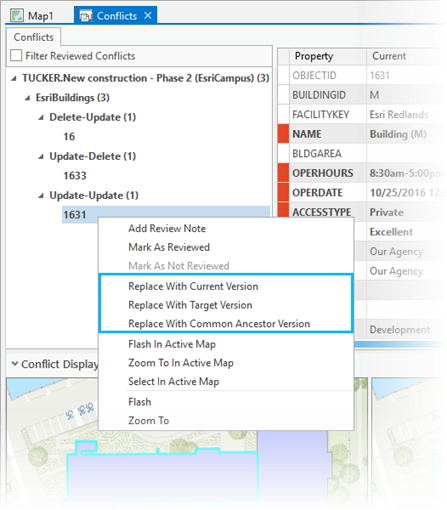Image resolution: width=447 pixels, height=510 pixels.
Task: Click Update-Update (1) label
Action: click(x=94, y=195)
